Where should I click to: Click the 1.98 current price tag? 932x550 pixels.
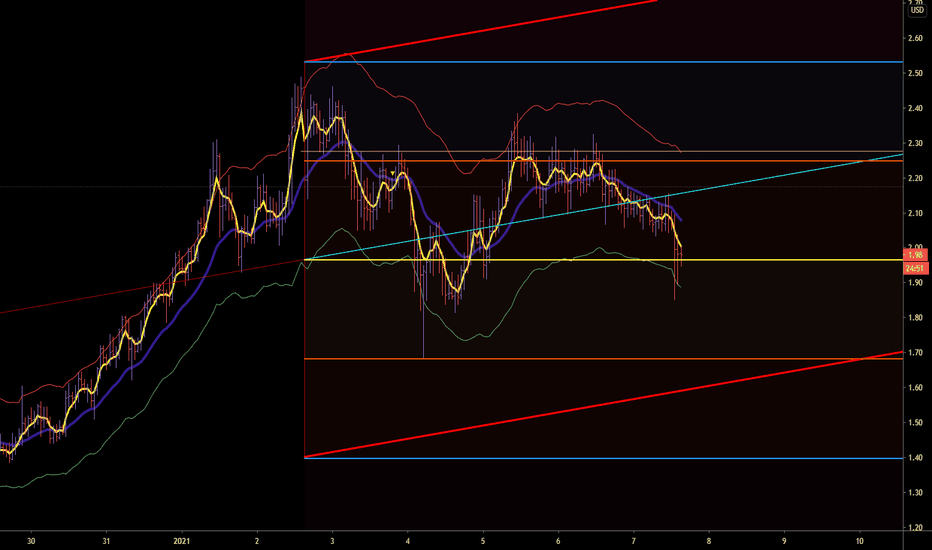coord(915,255)
